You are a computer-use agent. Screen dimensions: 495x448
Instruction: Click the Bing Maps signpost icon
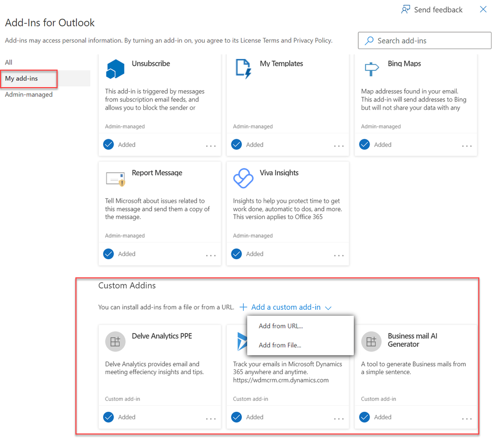[371, 69]
